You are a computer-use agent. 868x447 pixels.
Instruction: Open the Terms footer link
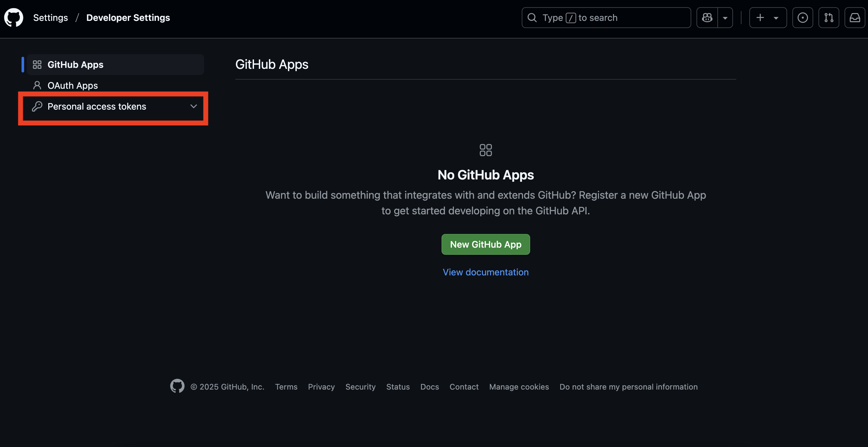click(286, 387)
